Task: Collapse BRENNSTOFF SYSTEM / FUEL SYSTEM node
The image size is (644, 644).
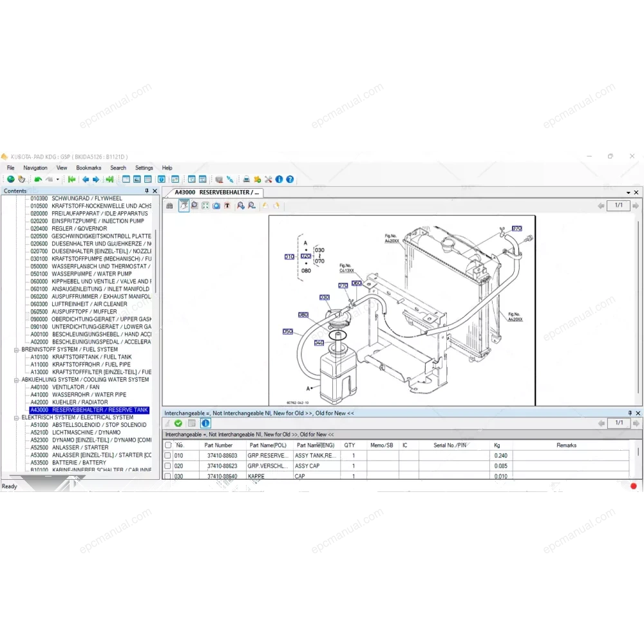Action: point(17,350)
